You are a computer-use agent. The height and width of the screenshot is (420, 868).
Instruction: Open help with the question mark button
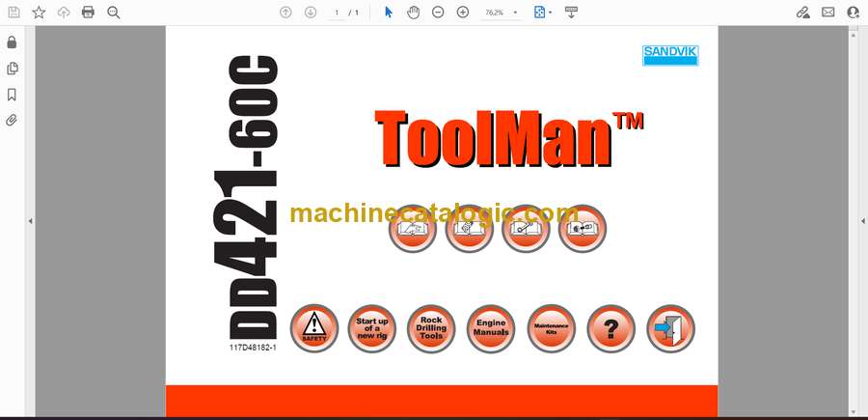(611, 328)
